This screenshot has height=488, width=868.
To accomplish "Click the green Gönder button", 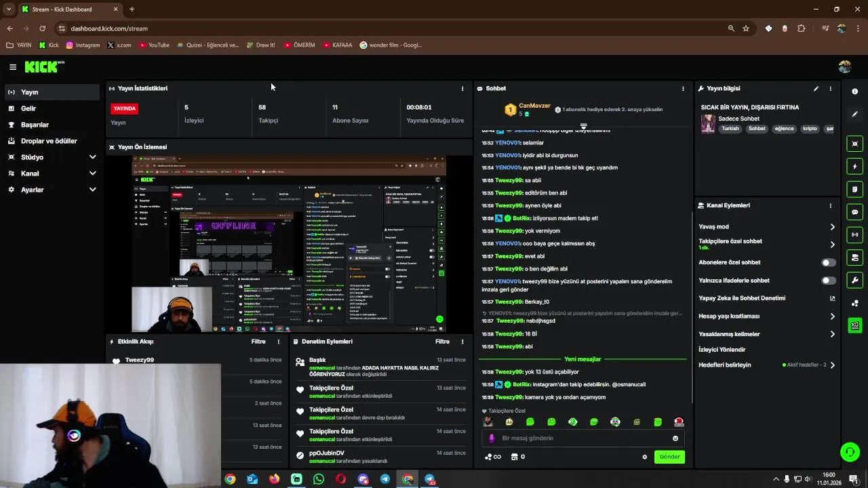I will [669, 457].
